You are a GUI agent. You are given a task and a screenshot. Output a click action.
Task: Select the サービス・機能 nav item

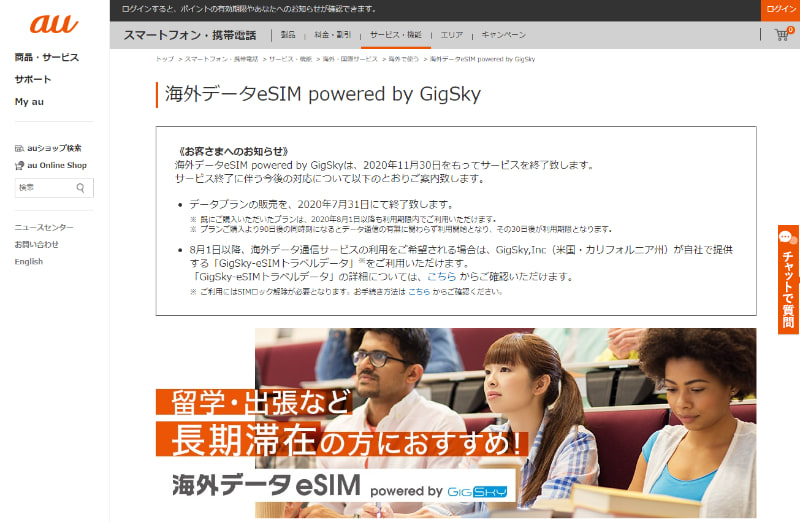(396, 35)
